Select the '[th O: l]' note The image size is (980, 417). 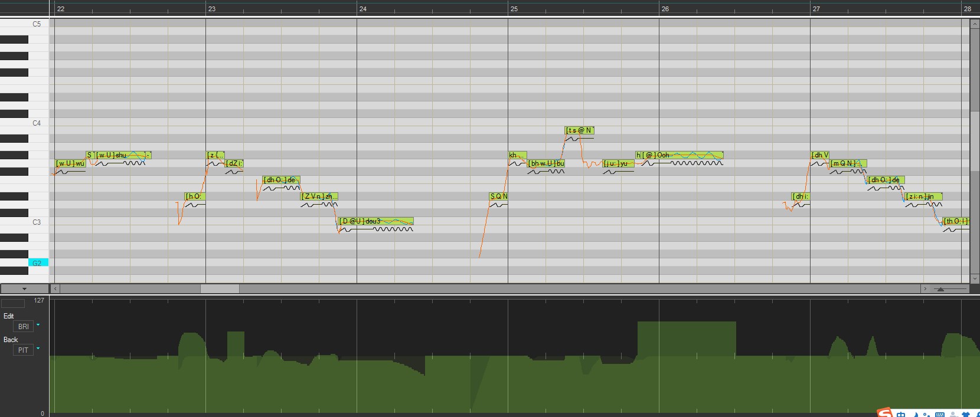point(956,221)
